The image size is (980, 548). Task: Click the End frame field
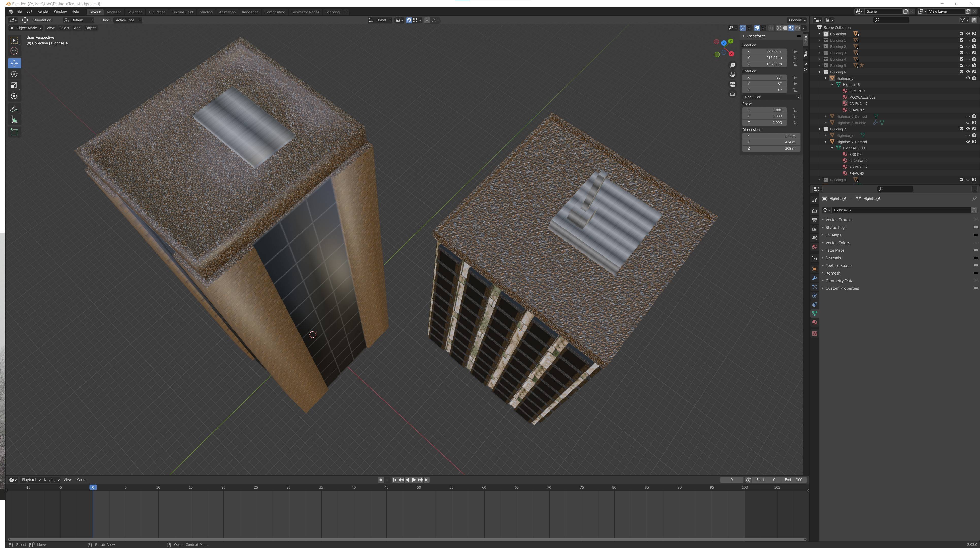point(793,480)
